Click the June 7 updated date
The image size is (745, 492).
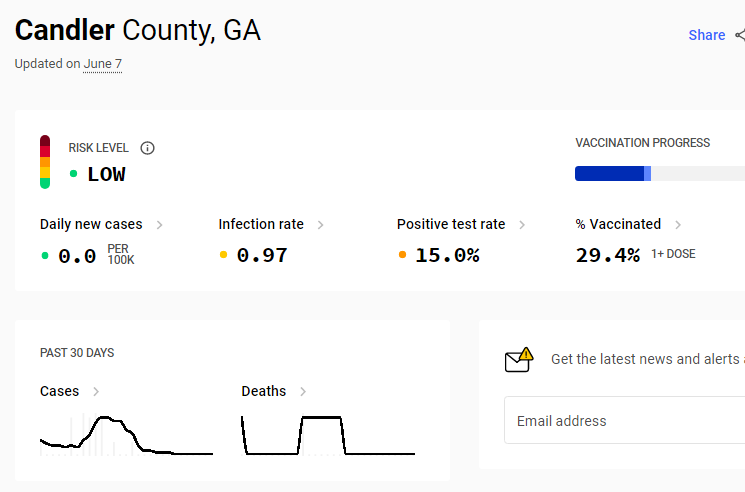103,64
